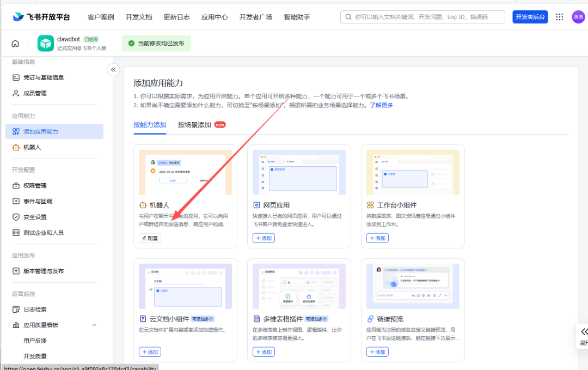
Task: Click the 当前修改均已发布 status badge
Action: point(156,43)
